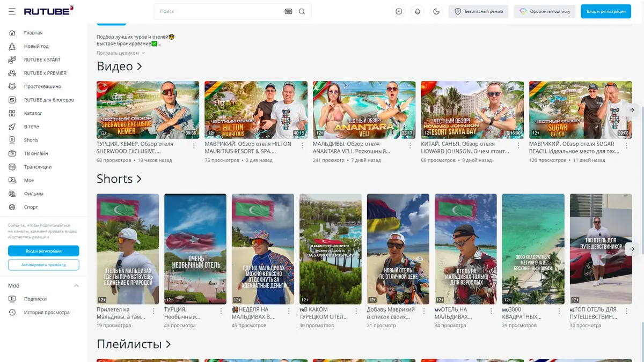Open short Очень необычный отель

coord(195,249)
